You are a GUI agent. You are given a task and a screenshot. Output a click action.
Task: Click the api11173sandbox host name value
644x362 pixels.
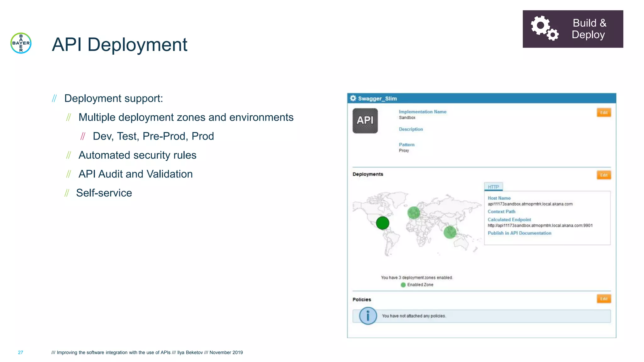point(530,204)
